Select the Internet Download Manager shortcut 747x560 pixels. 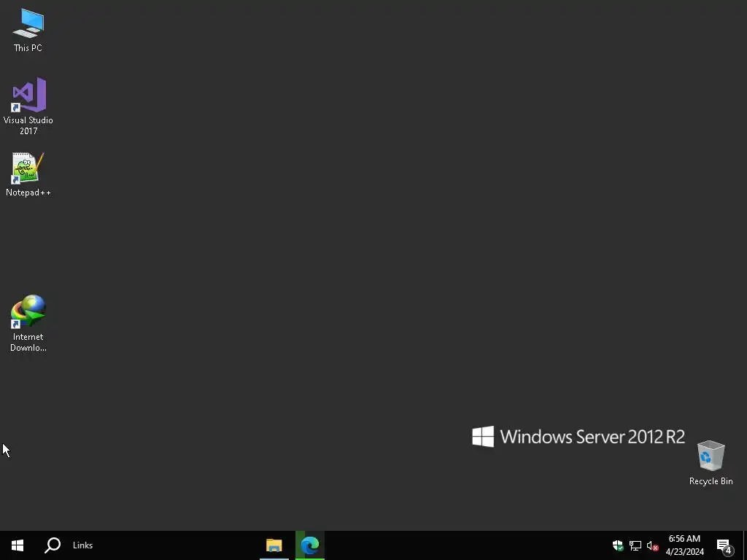tap(28, 323)
